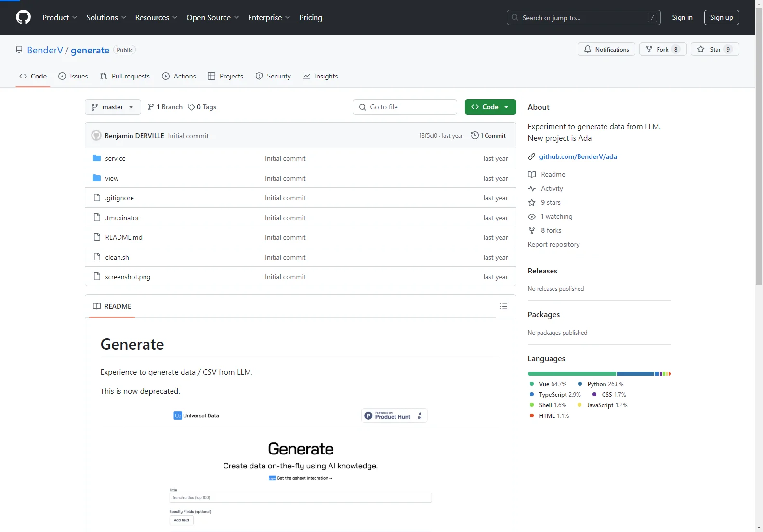This screenshot has height=532, width=763.
Task: Click the star icon beside 9 stars
Action: pos(532,202)
